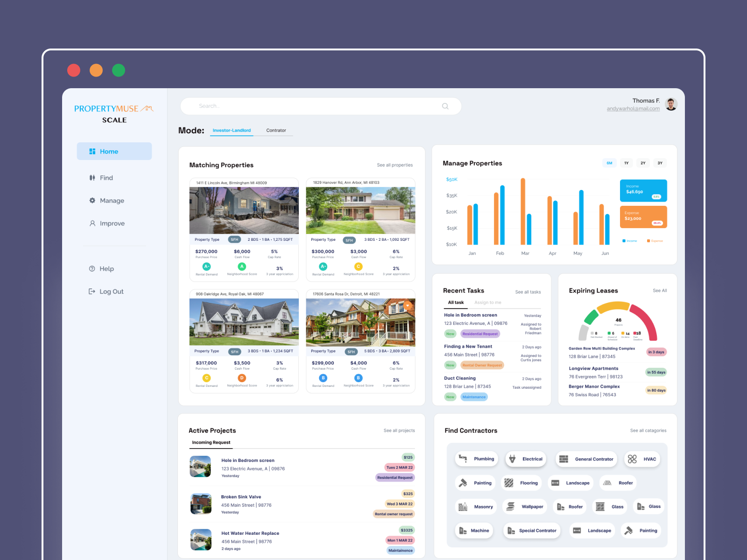
Task: Open Help from the sidebar
Action: point(101,269)
